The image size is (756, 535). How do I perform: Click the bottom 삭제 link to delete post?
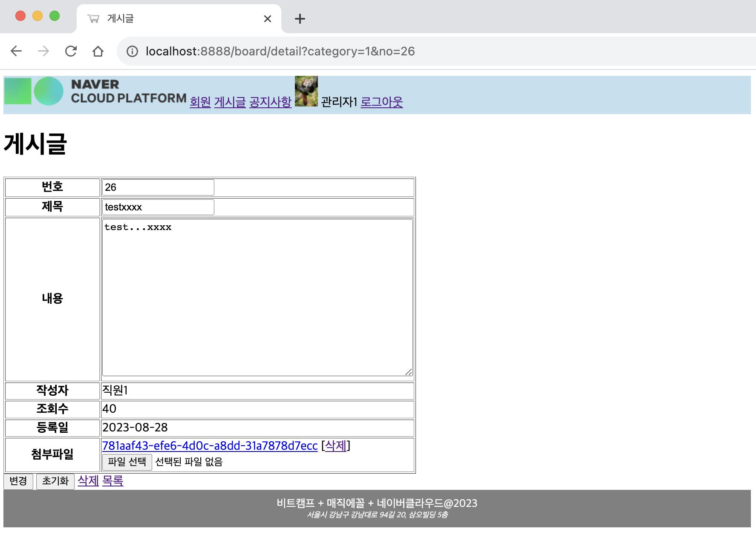pos(88,481)
